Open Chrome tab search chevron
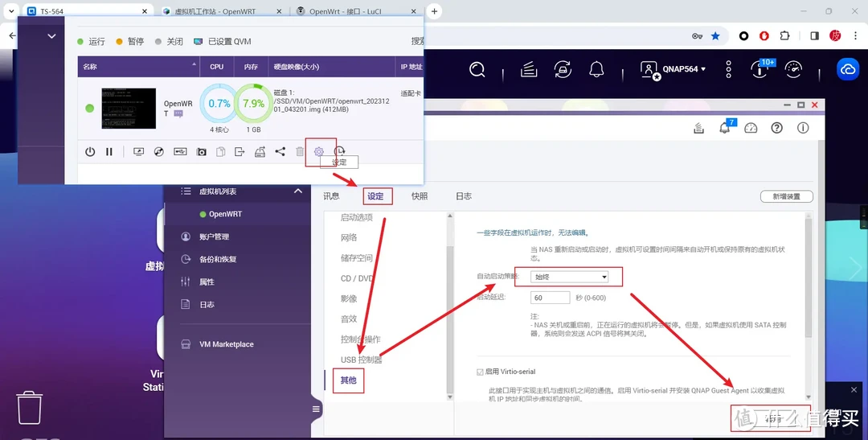This screenshot has width=868, height=440. [11, 11]
